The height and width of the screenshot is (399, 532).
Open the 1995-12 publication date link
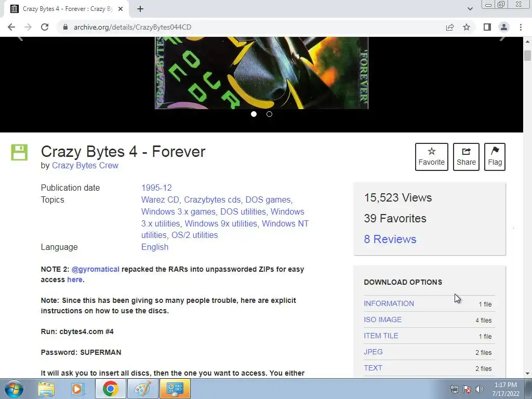coord(156,188)
